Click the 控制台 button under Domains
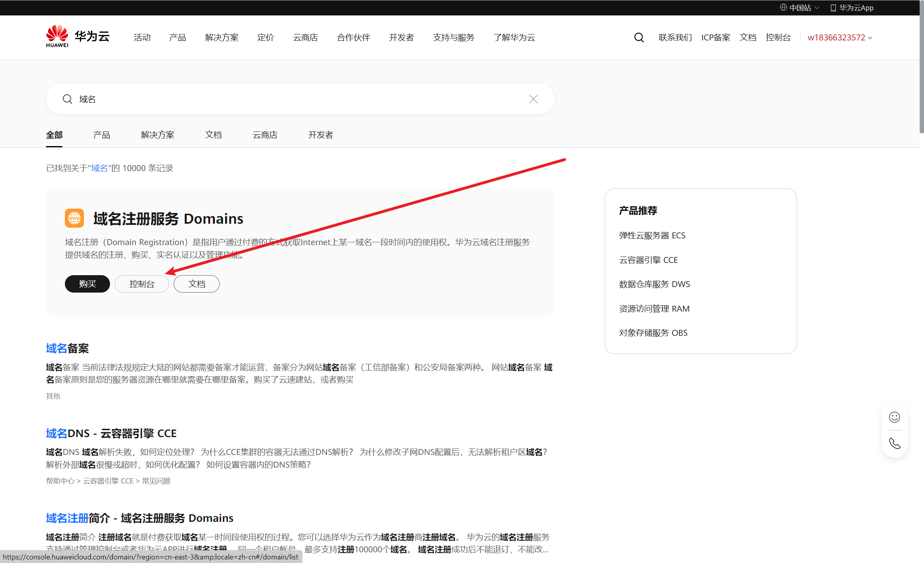This screenshot has width=924, height=563. coord(142,284)
